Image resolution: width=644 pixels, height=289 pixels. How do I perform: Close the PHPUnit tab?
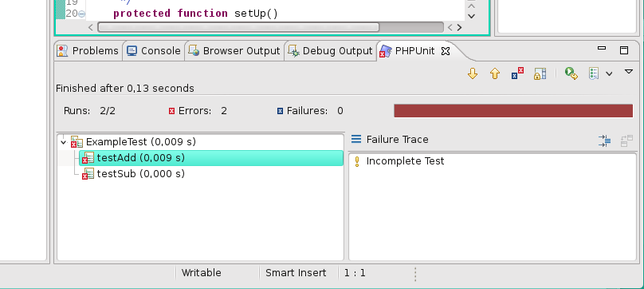point(446,51)
